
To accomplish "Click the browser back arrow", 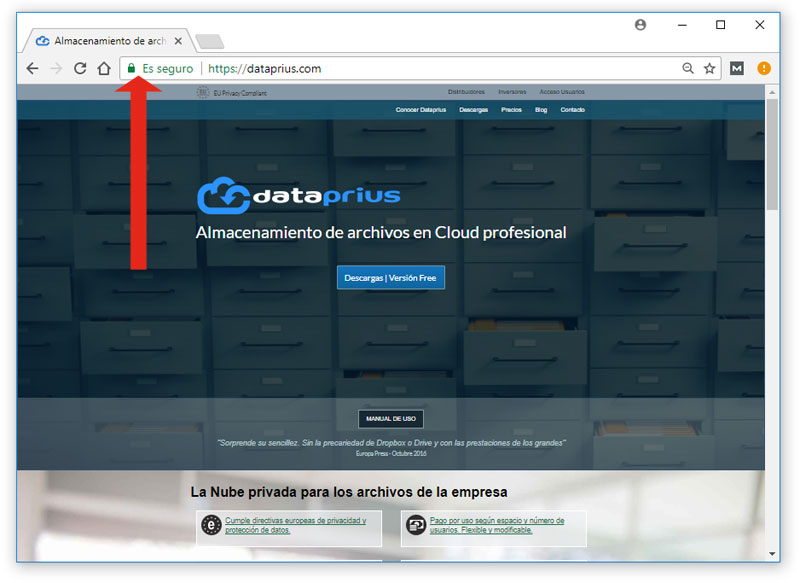I will click(x=33, y=68).
